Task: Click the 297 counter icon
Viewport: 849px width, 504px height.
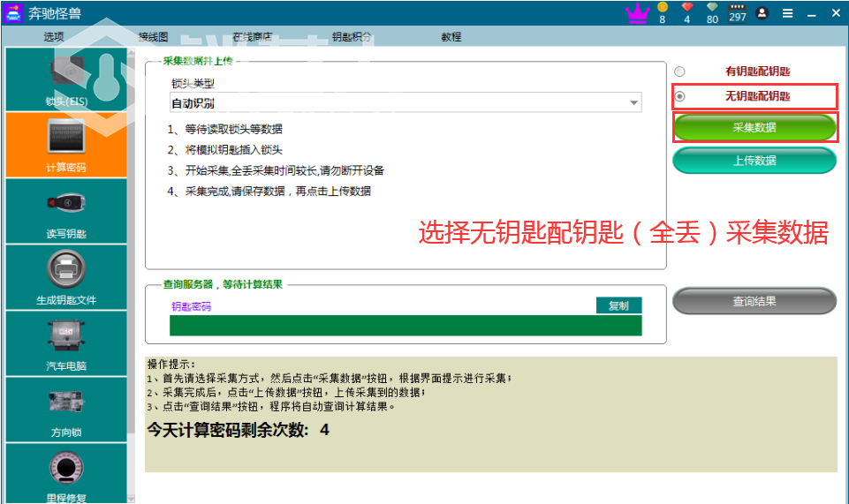Action: [738, 13]
